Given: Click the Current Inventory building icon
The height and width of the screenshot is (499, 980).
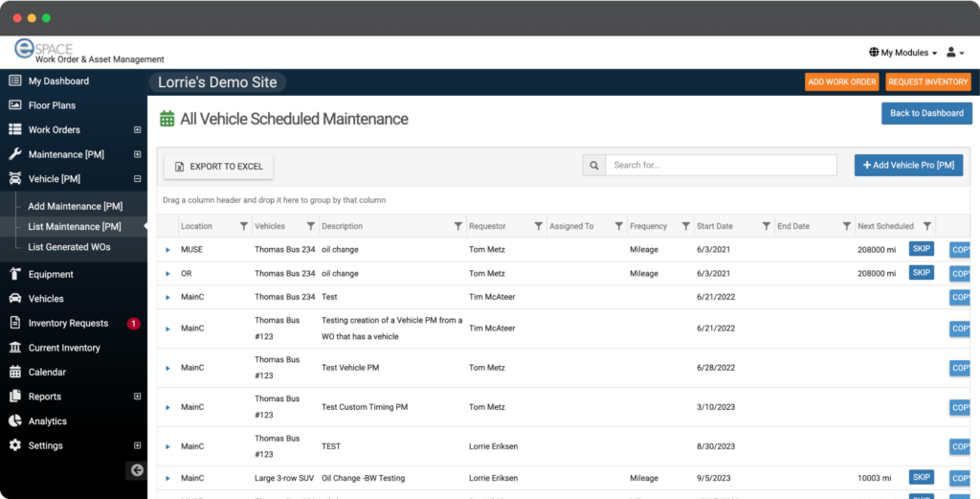Looking at the screenshot, I should coord(15,348).
